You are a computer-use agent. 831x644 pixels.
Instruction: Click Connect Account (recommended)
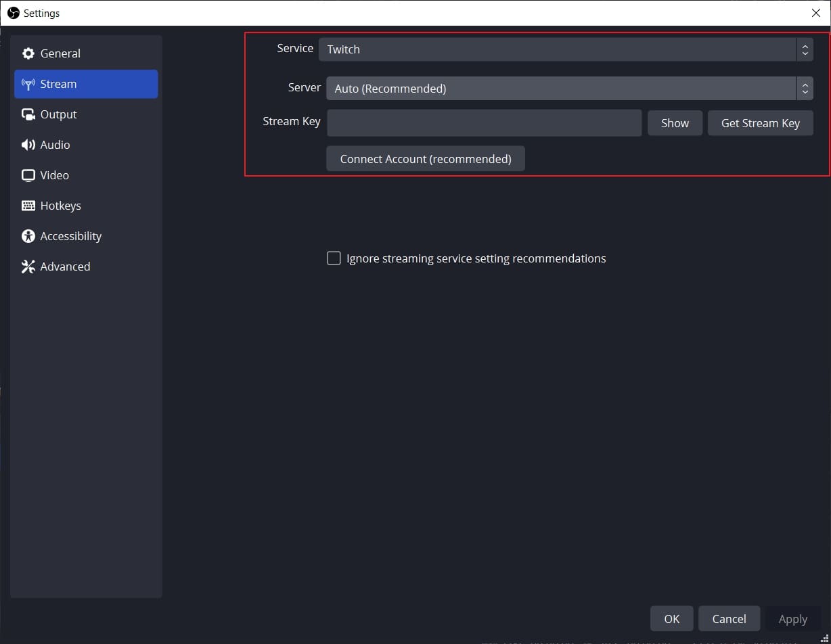[x=426, y=159]
